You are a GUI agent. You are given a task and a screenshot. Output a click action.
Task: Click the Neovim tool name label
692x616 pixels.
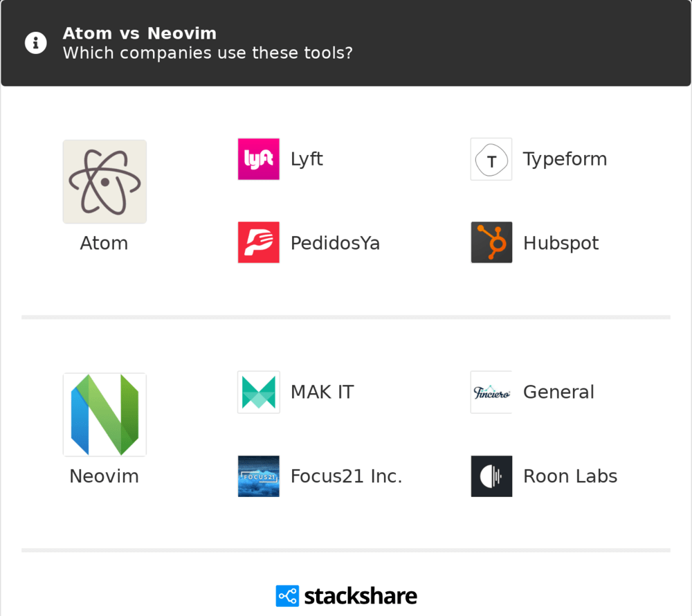coord(104,476)
